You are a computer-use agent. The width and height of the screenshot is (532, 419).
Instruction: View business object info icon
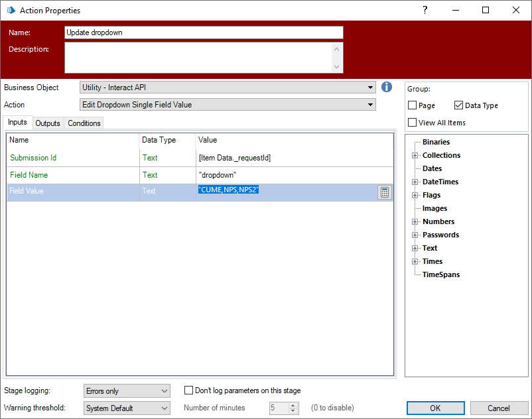pyautogui.click(x=387, y=87)
